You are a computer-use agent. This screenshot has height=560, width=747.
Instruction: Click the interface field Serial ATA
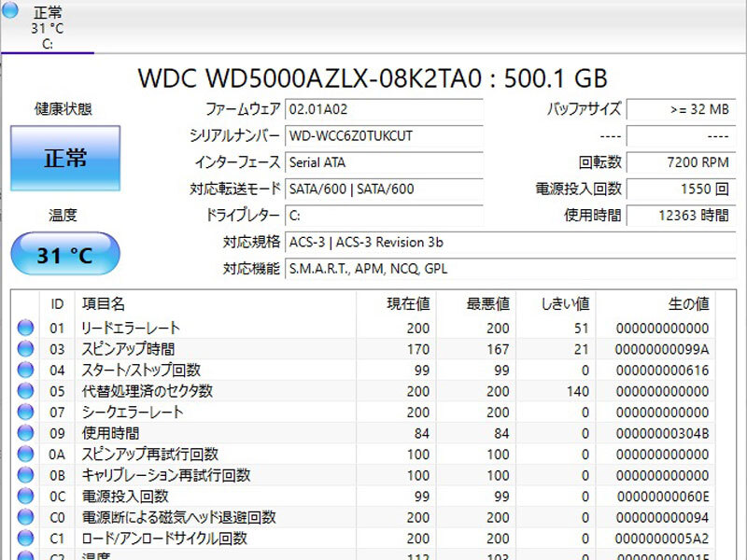pyautogui.click(x=384, y=162)
